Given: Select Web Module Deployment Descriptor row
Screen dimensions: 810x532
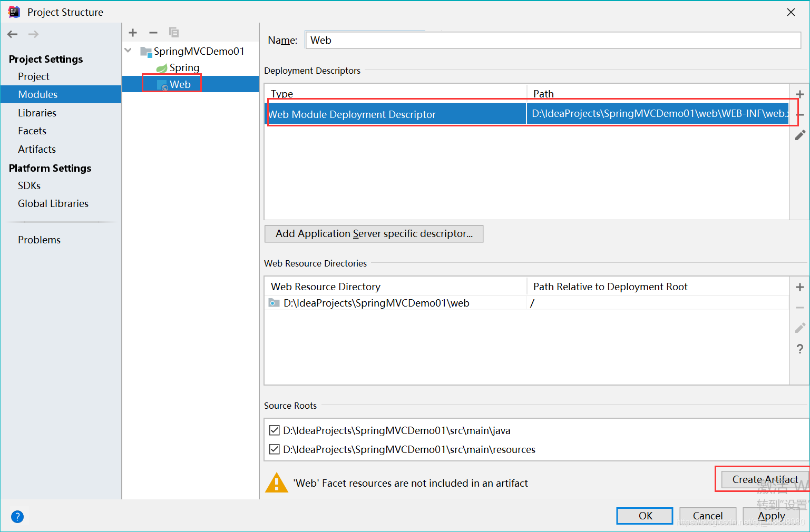Looking at the screenshot, I should [526, 114].
